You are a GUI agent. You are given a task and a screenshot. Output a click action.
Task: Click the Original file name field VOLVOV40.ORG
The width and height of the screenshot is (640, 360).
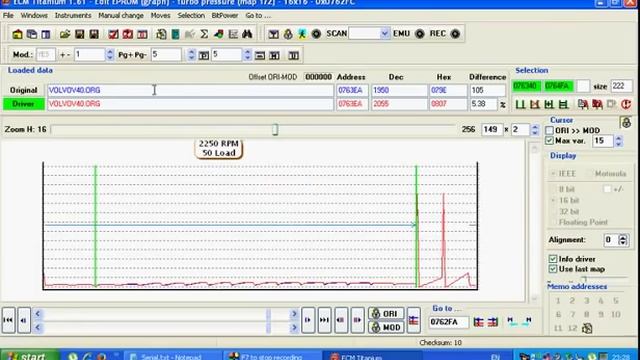[x=191, y=90]
